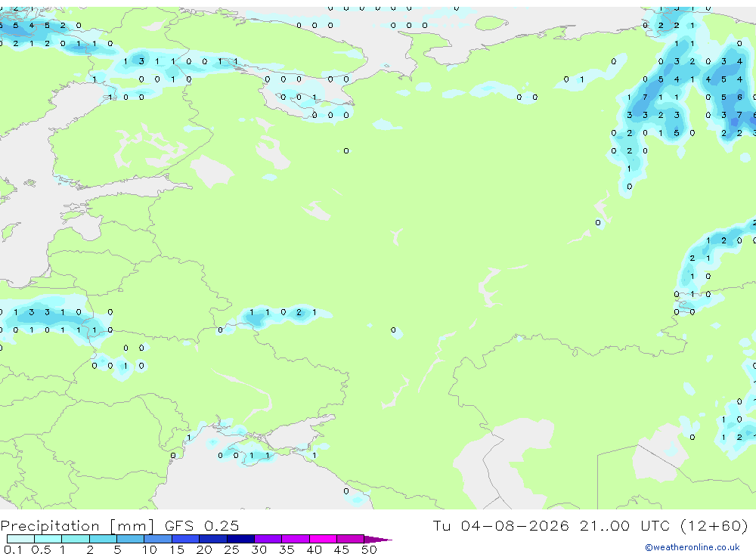756x554 pixels.
Task: Click the "0.1" legend scale label
Action: coord(14,549)
